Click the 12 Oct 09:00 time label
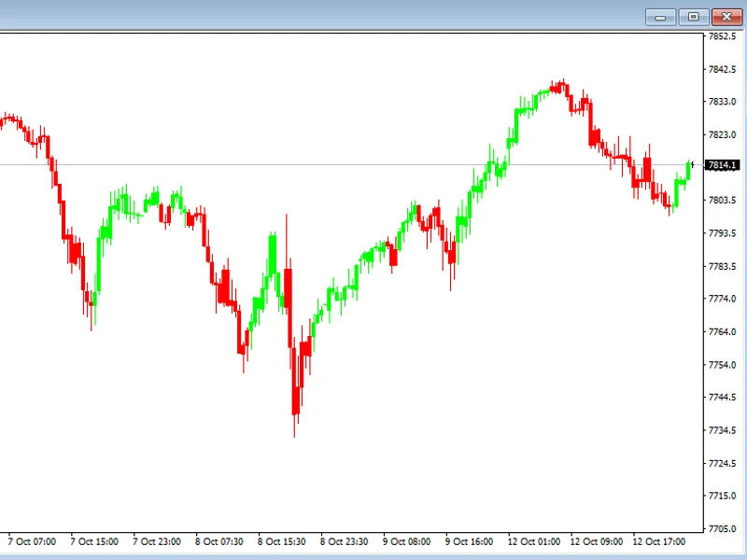The width and height of the screenshot is (747, 560). [x=597, y=542]
